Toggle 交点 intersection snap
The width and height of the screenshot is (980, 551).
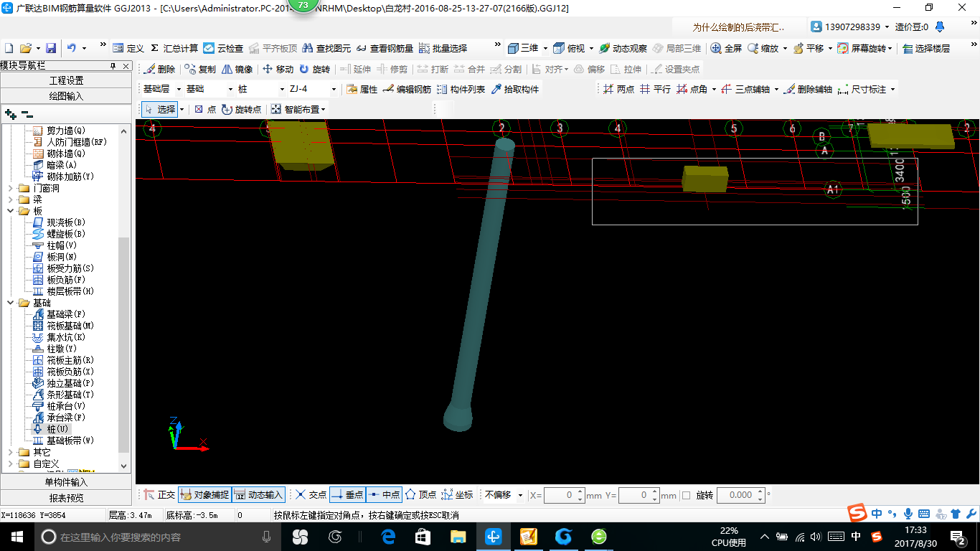coord(311,495)
